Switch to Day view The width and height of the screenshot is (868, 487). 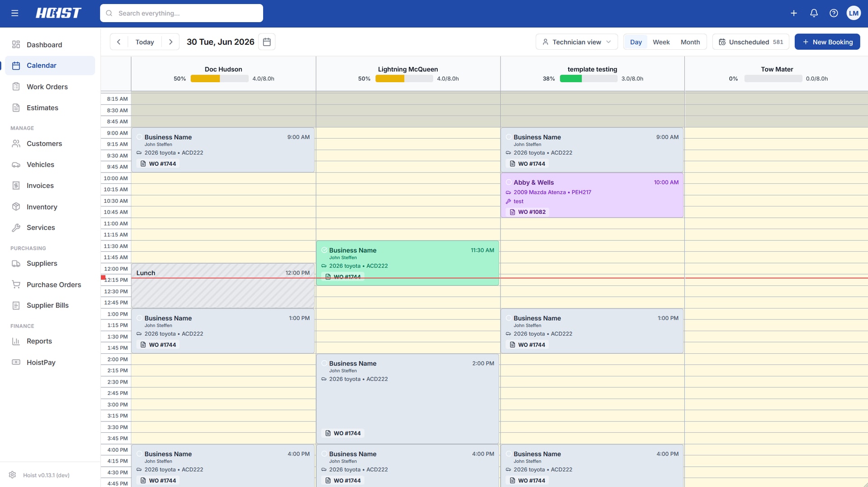(x=636, y=42)
